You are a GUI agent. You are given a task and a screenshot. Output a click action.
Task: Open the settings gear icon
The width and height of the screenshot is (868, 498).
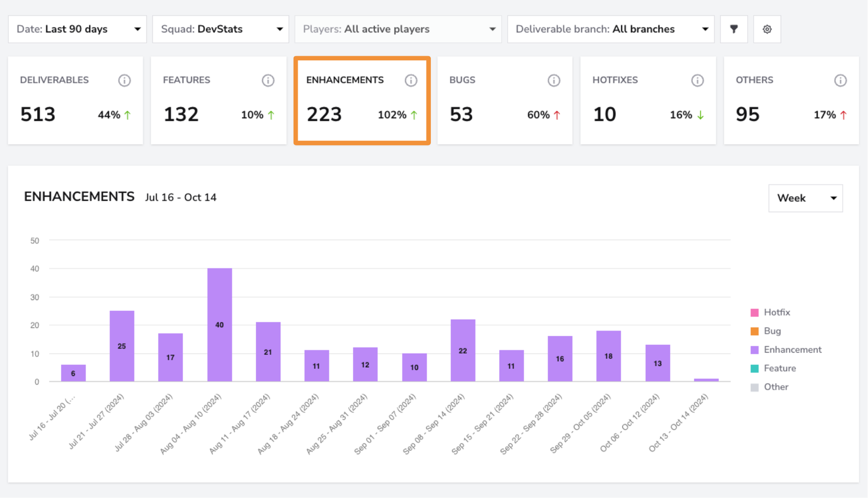tap(767, 29)
